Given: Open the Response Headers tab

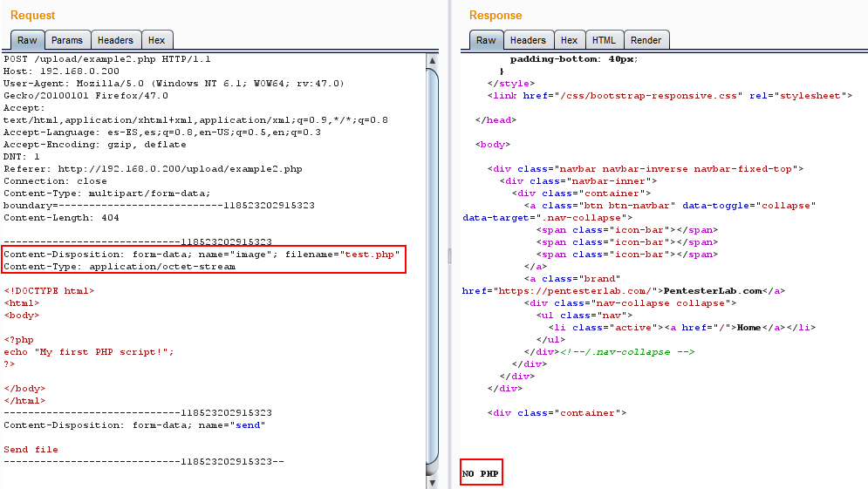Looking at the screenshot, I should (528, 40).
